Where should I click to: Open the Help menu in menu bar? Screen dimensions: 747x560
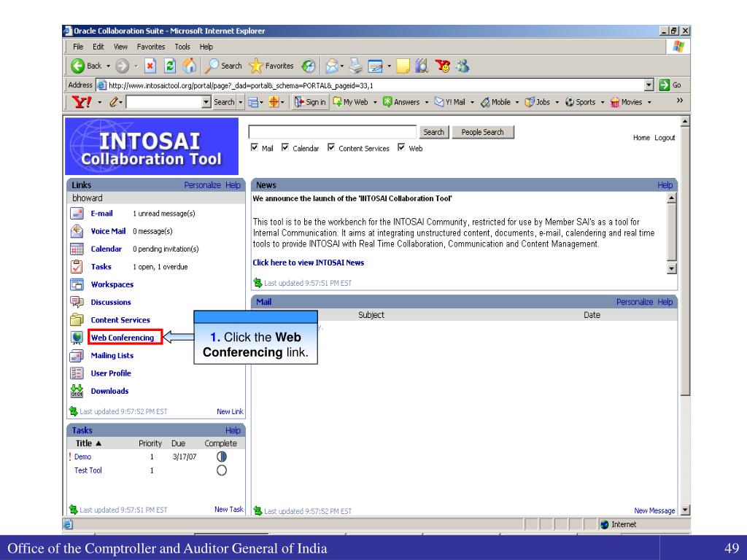pyautogui.click(x=206, y=47)
